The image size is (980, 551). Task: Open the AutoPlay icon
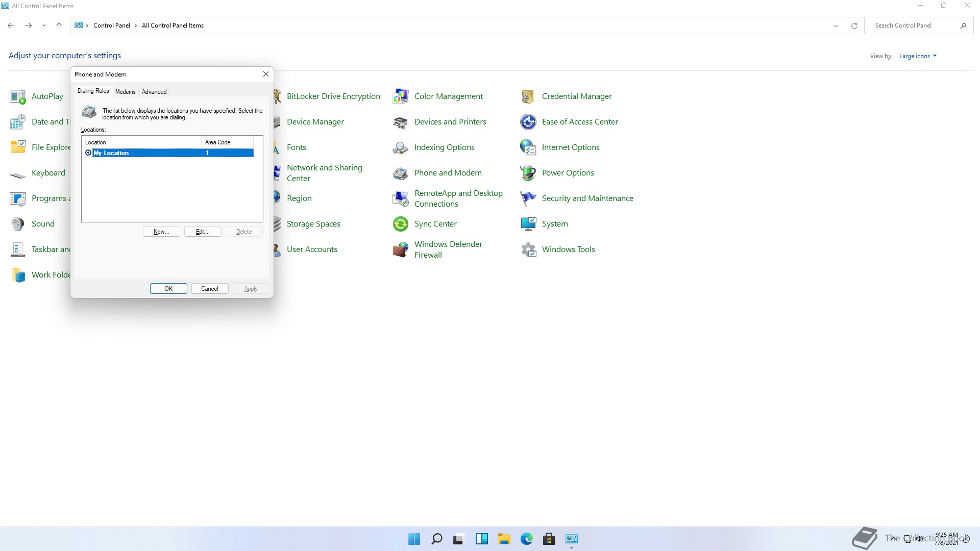pos(18,96)
